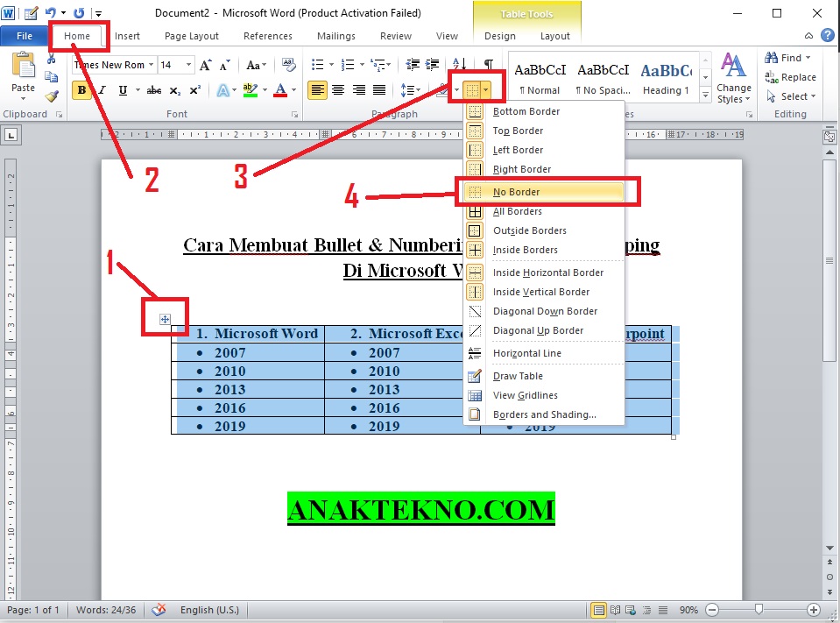840x623 pixels.
Task: Toggle Justify alignment
Action: 379,90
